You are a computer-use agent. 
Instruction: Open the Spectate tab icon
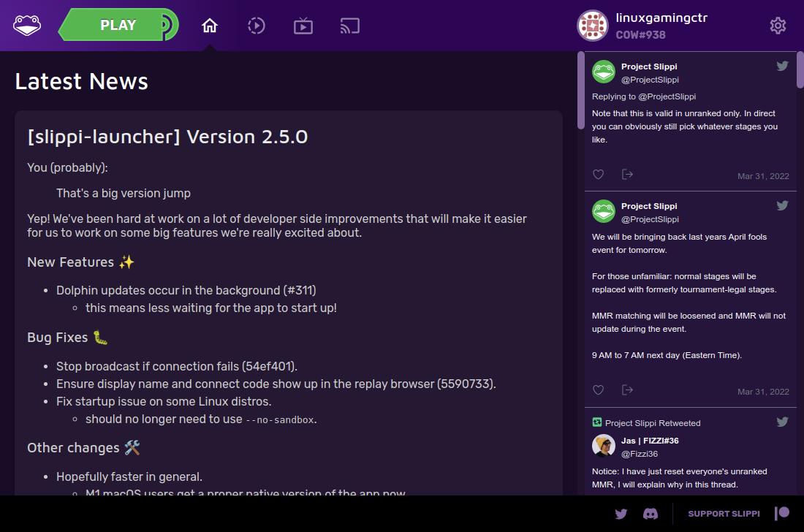303,26
